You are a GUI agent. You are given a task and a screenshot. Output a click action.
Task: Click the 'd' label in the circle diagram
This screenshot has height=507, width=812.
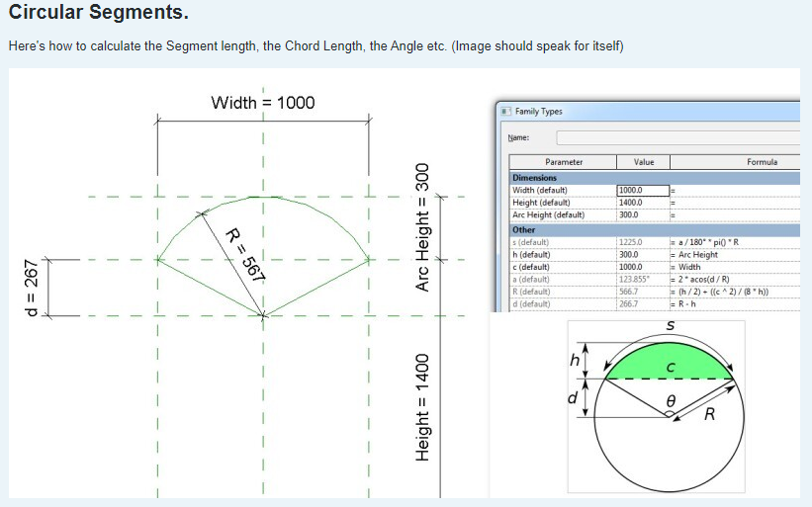click(573, 398)
